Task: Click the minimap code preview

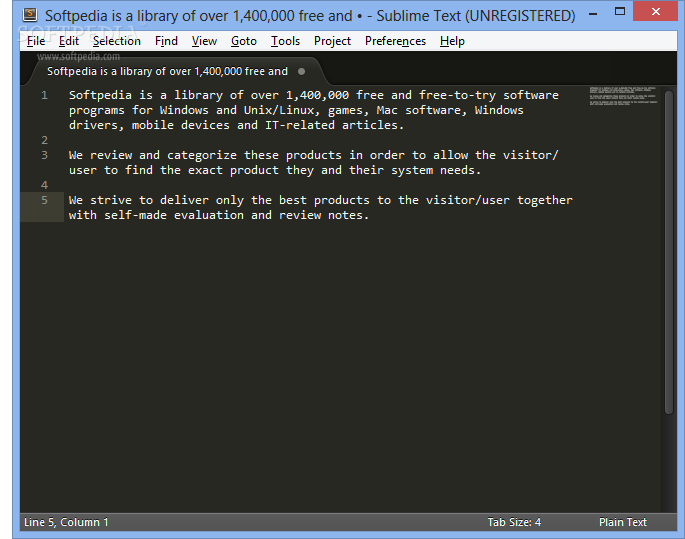Action: 623,96
